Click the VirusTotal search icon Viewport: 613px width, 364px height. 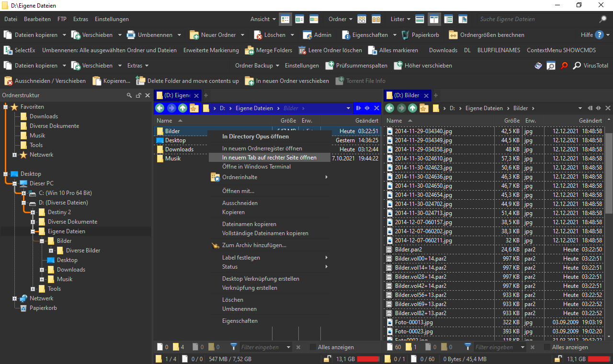click(577, 66)
